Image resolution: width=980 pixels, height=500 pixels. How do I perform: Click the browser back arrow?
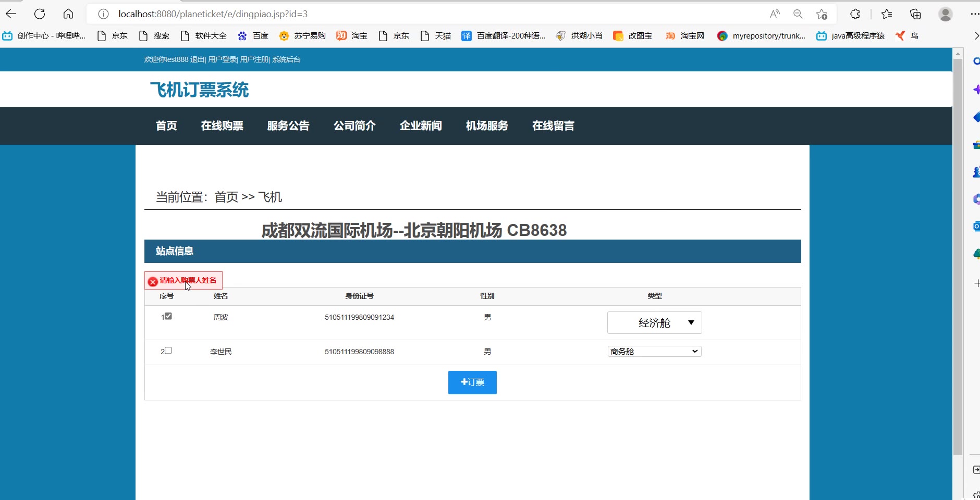[x=11, y=14]
